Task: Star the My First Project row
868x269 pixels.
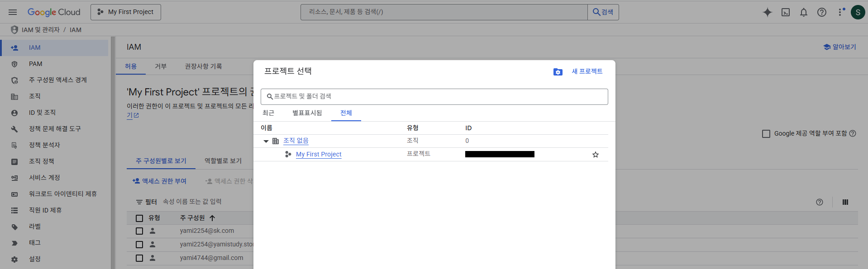Action: coord(596,155)
